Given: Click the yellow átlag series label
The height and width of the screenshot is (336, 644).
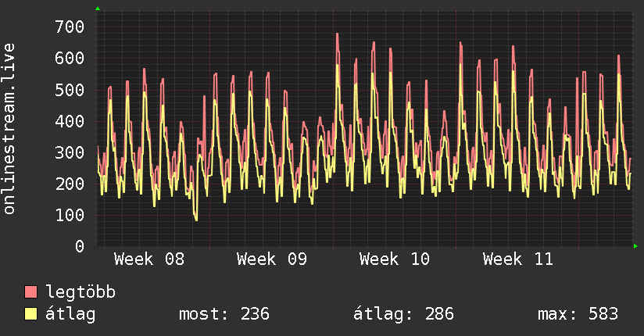Looking at the screenshot, I should (70, 314).
